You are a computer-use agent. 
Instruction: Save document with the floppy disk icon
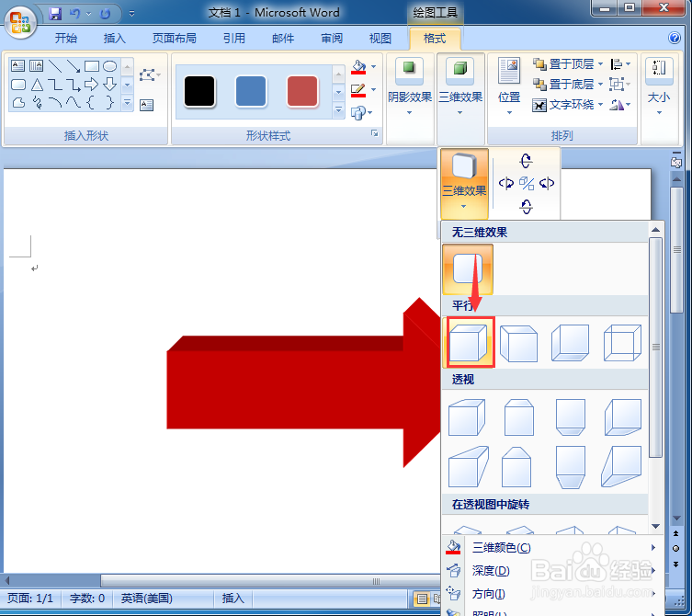pos(55,14)
